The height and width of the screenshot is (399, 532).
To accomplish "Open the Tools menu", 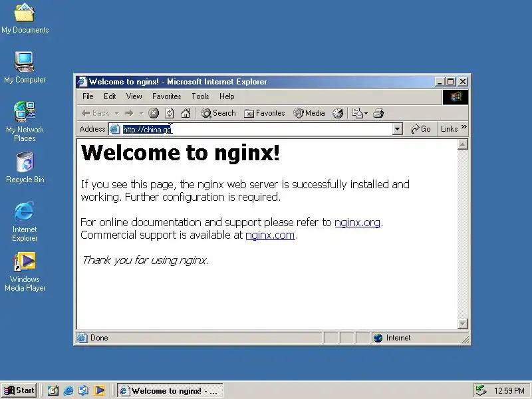I will (x=200, y=96).
